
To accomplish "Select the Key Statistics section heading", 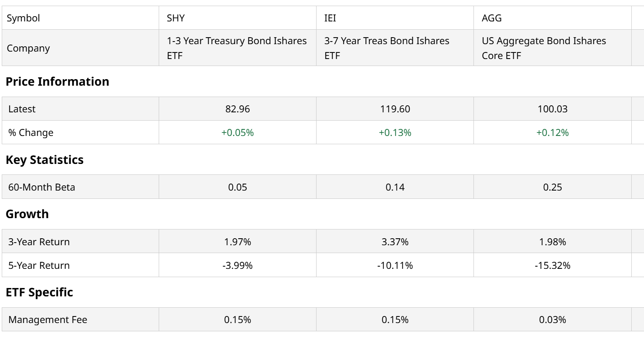I will click(45, 160).
